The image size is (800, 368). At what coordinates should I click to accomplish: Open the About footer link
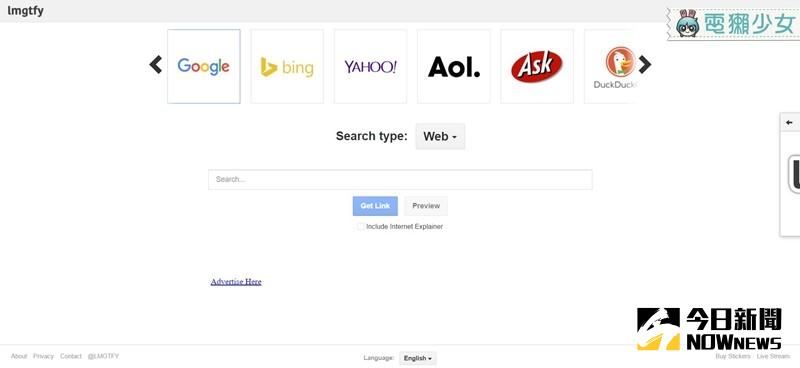coord(19,356)
